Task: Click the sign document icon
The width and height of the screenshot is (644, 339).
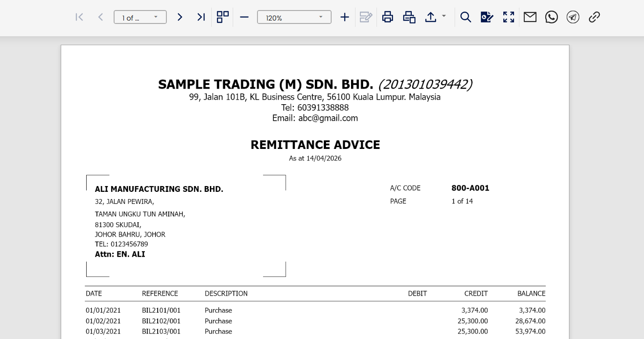Action: 487,17
